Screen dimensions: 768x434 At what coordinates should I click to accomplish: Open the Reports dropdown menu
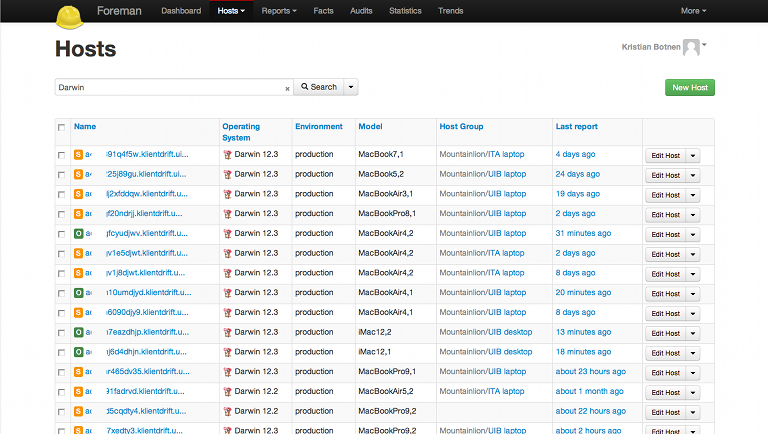point(279,11)
